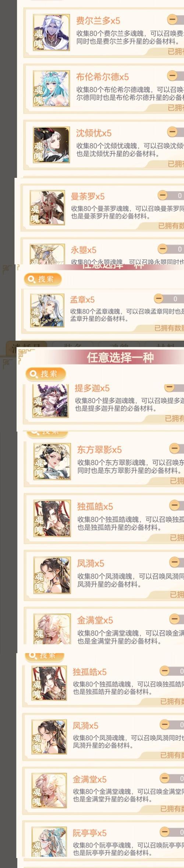Choose the 曼荼罗 soul portrait icon
Image resolution: width=184 pixels, height=868 pixels.
[x=47, y=208]
